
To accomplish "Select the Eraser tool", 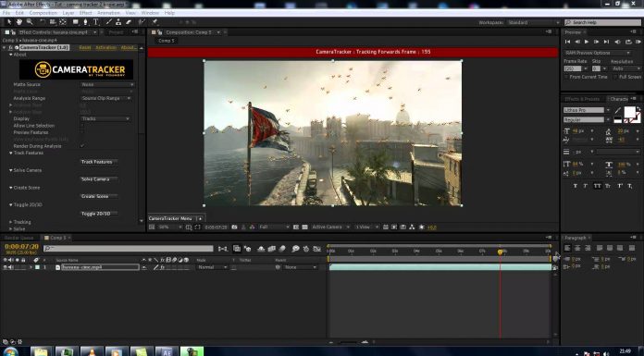I will point(129,22).
